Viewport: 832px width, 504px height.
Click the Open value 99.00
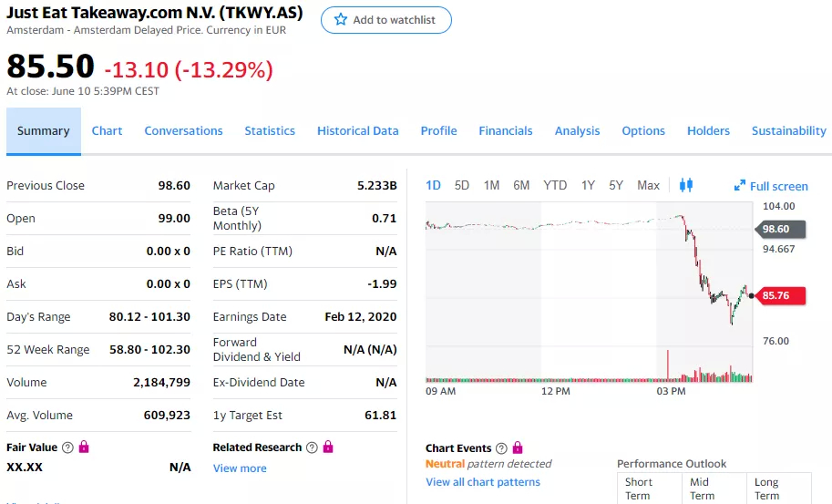[x=174, y=219]
